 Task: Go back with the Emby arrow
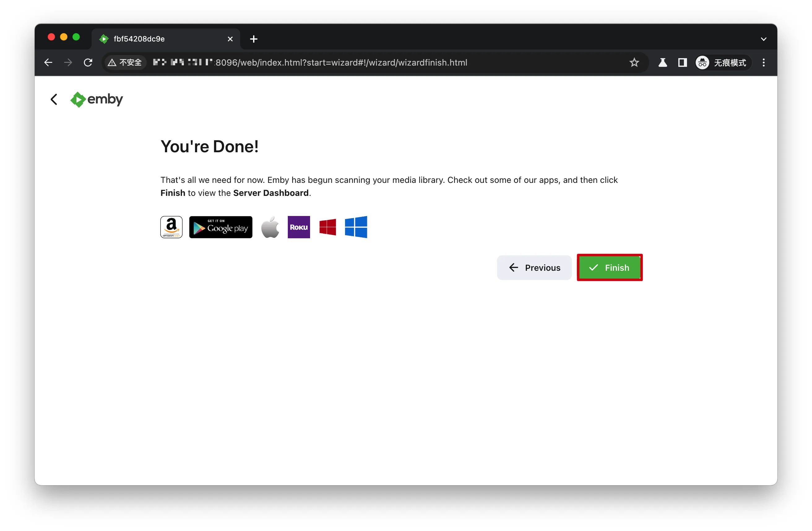54,99
